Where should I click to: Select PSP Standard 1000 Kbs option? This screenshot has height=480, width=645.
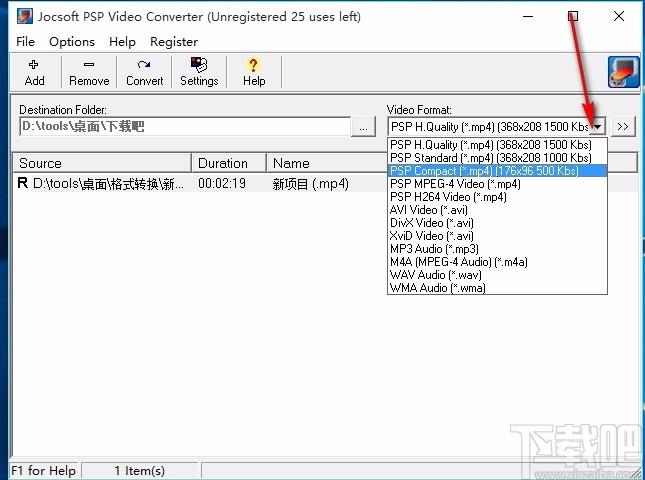click(497, 158)
